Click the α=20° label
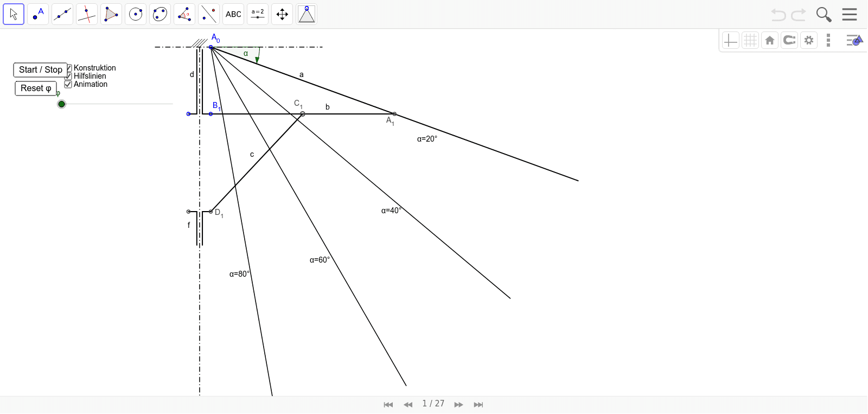 427,139
